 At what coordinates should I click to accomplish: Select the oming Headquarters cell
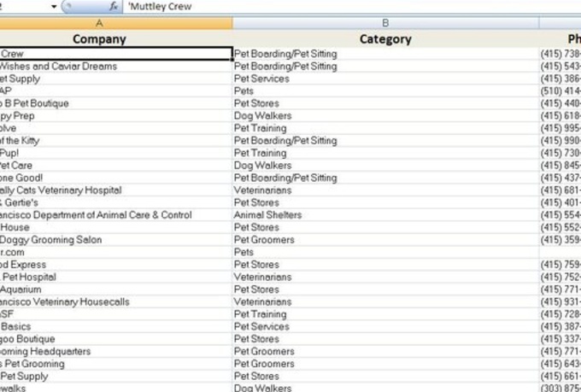[116, 351]
